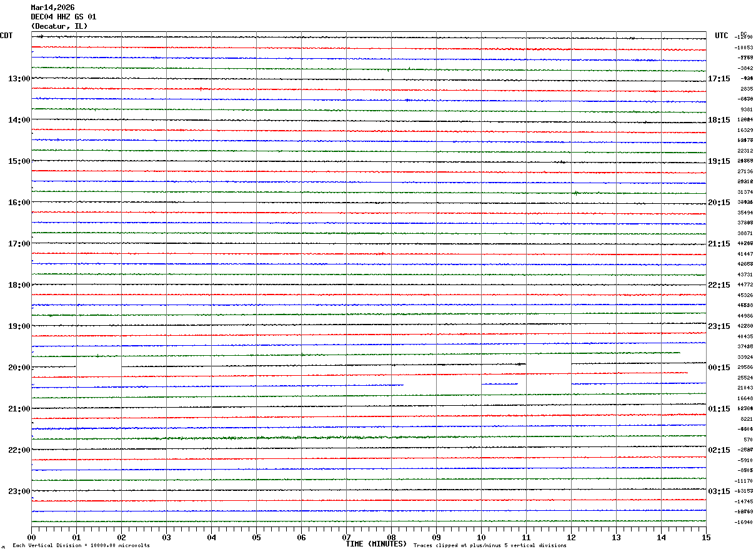Select the DC offset value 2835
Screen dimensions: 756x554
pos(747,89)
